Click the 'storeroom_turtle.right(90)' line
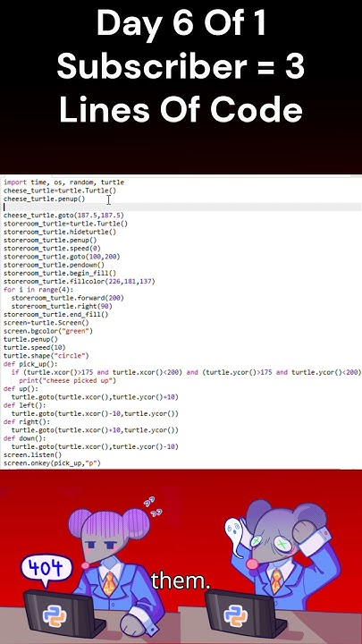 [62, 306]
